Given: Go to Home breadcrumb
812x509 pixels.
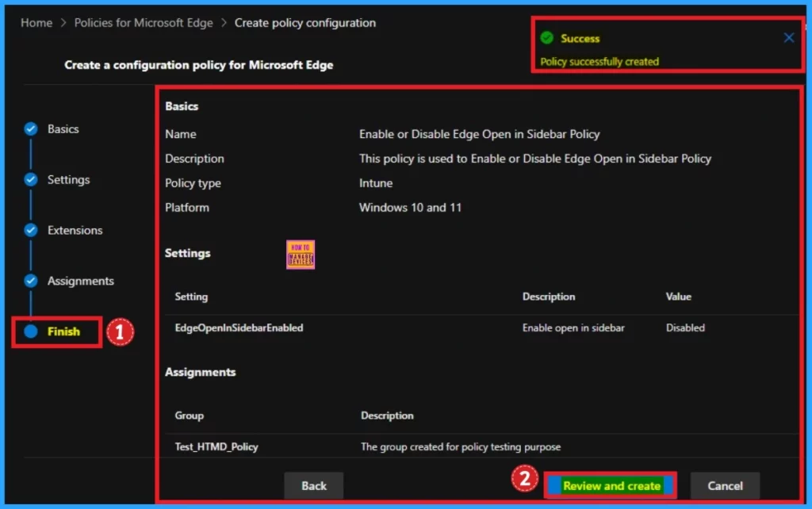Looking at the screenshot, I should [36, 23].
